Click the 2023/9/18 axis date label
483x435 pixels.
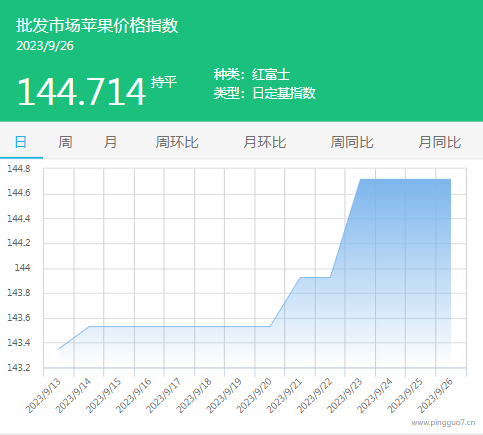(x=194, y=396)
